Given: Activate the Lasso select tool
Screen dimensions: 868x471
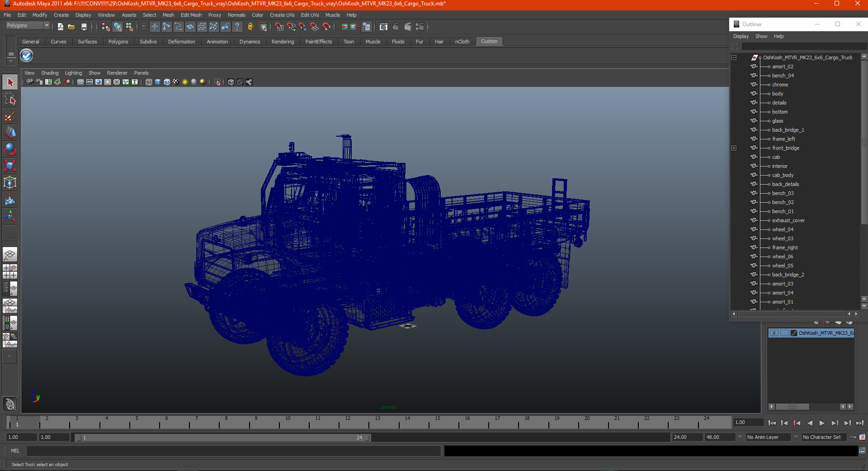Looking at the screenshot, I should tap(10, 99).
